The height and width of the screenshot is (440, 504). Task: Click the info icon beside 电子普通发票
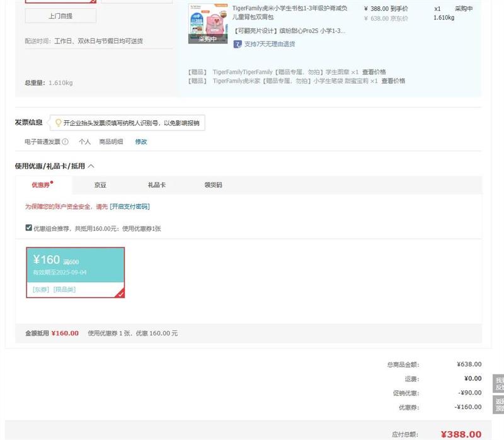click(65, 142)
